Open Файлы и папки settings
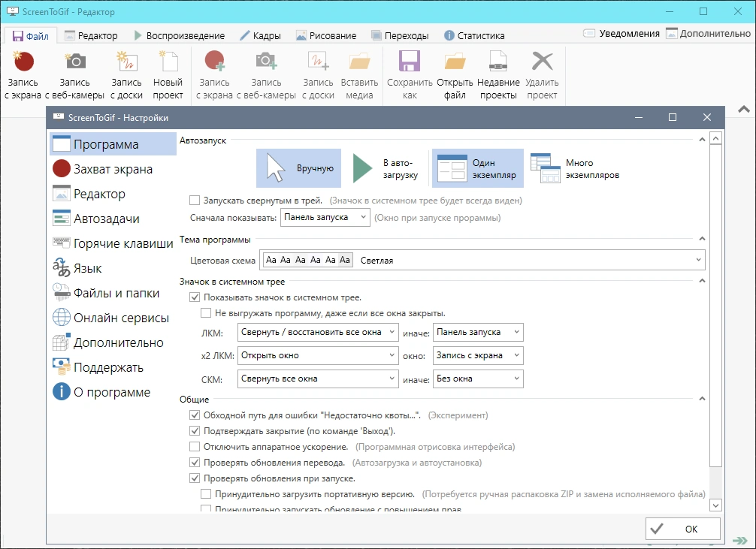 (x=113, y=293)
